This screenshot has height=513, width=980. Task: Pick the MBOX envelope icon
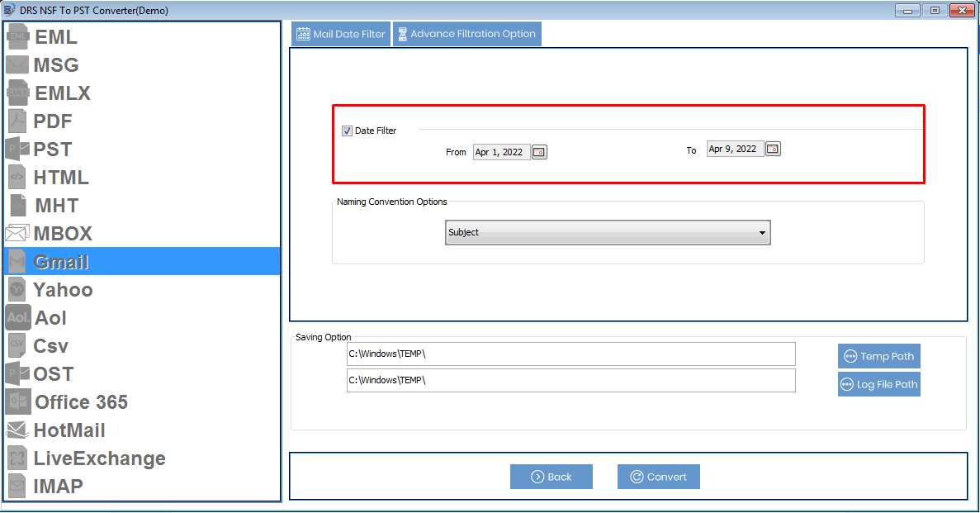point(17,234)
